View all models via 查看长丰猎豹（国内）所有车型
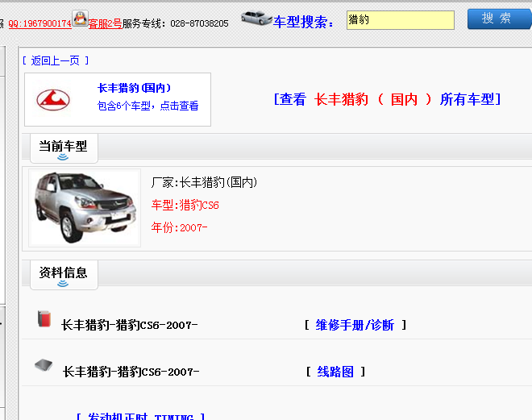The width and height of the screenshot is (532, 420). 387,99
